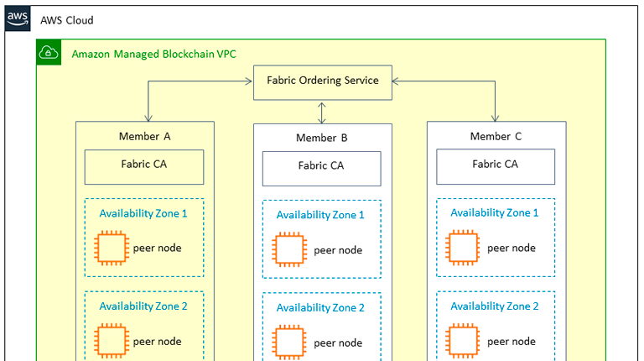Click peer node text in Member C Zone 1
Screen dimensions: 644x361
tap(512, 249)
